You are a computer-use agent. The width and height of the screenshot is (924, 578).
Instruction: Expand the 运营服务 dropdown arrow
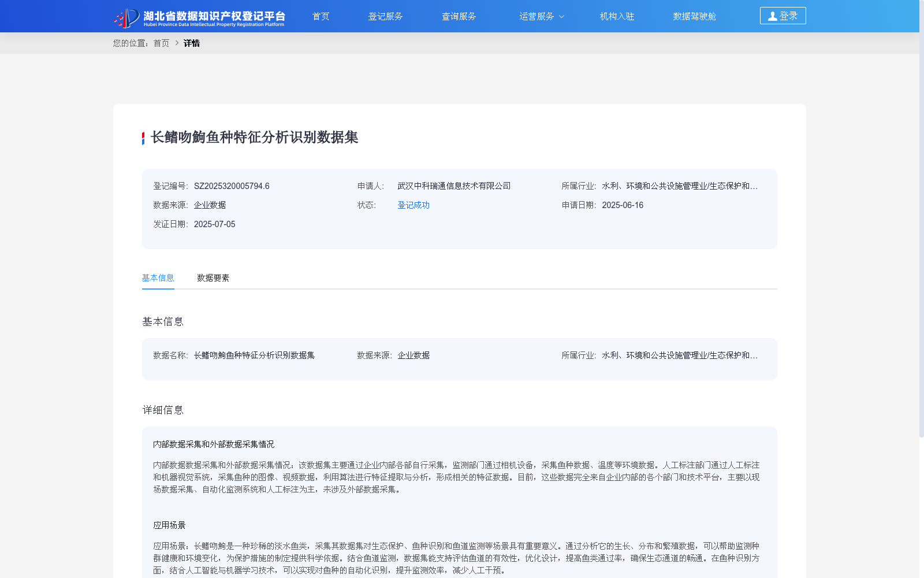point(561,17)
